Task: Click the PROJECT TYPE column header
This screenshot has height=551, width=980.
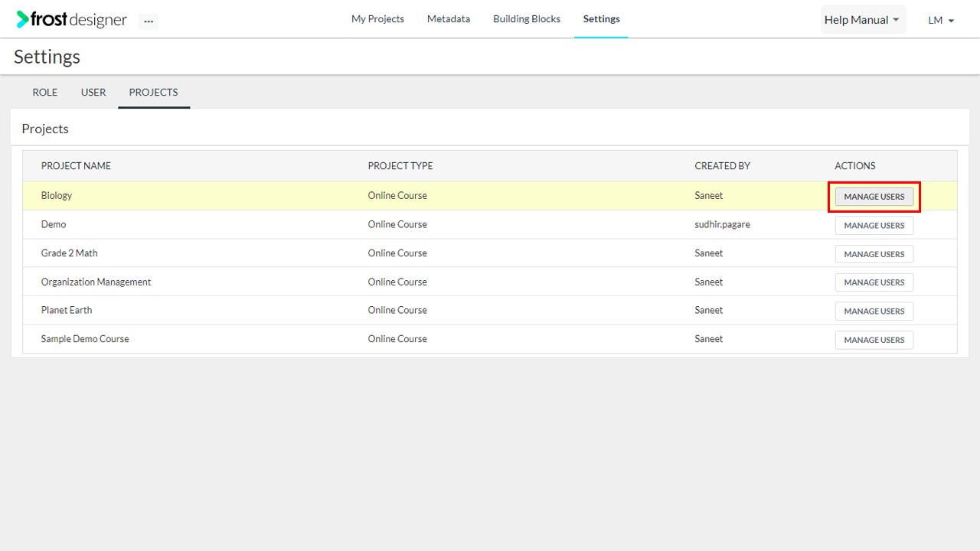Action: pyautogui.click(x=400, y=165)
